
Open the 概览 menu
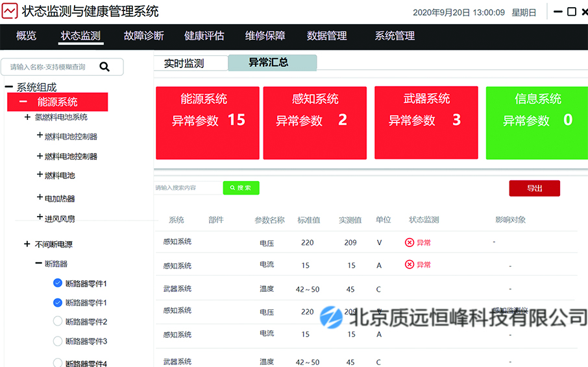(x=26, y=36)
